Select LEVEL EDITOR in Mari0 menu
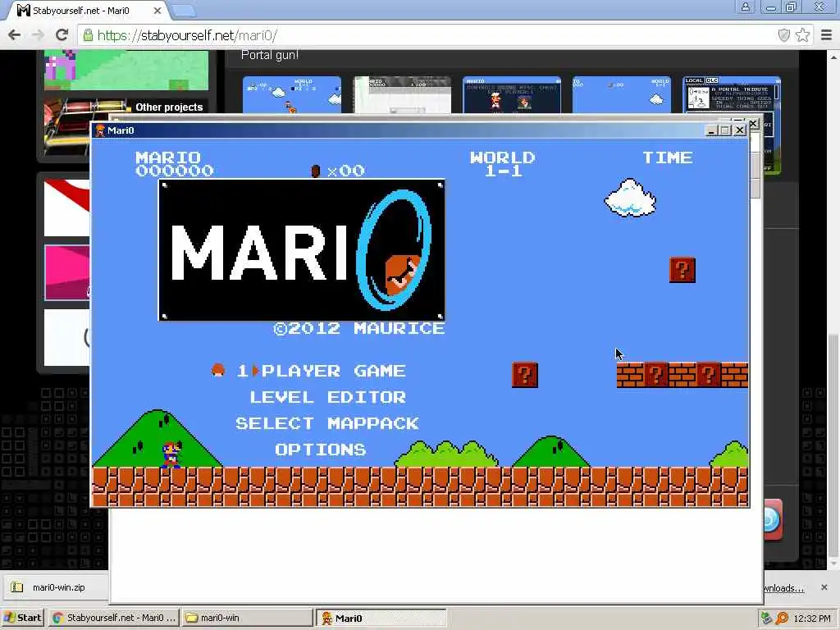The image size is (840, 630). tap(328, 397)
